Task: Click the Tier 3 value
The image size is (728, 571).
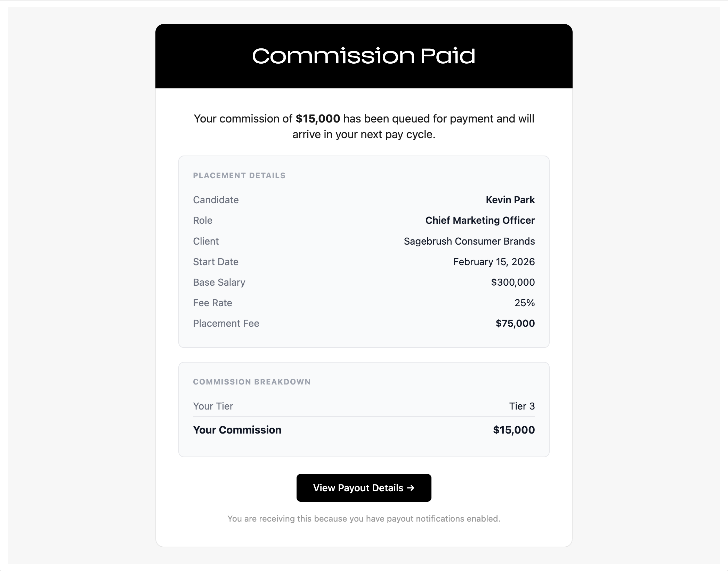Action: [522, 406]
